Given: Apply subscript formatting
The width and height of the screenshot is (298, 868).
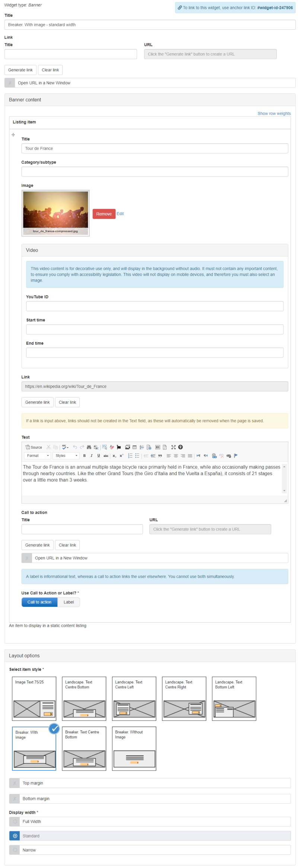Looking at the screenshot, I should [x=114, y=456].
